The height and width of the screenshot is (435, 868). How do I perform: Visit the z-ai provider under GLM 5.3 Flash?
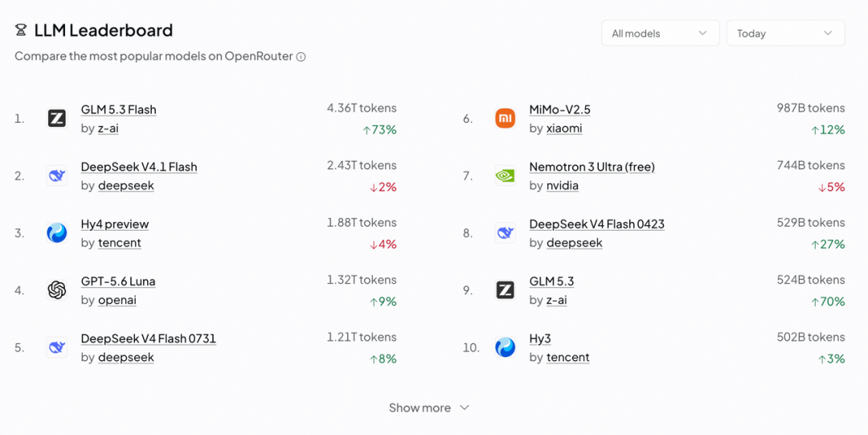108,129
